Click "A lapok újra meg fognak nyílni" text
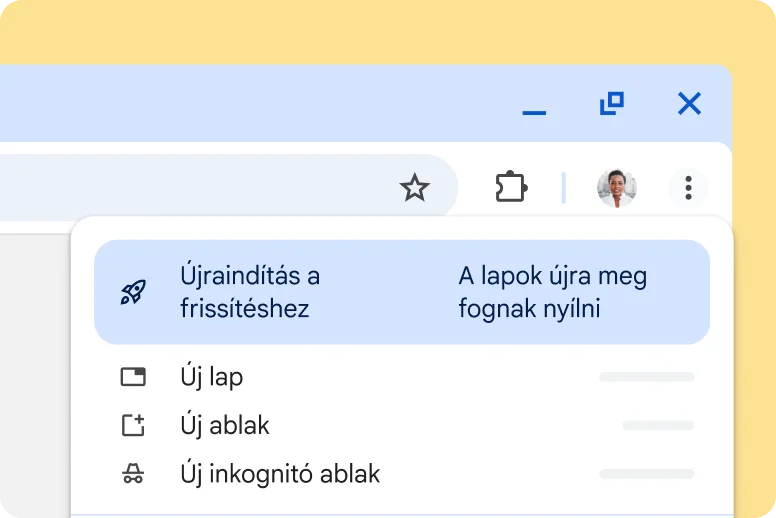Image resolution: width=776 pixels, height=518 pixels. (553, 292)
